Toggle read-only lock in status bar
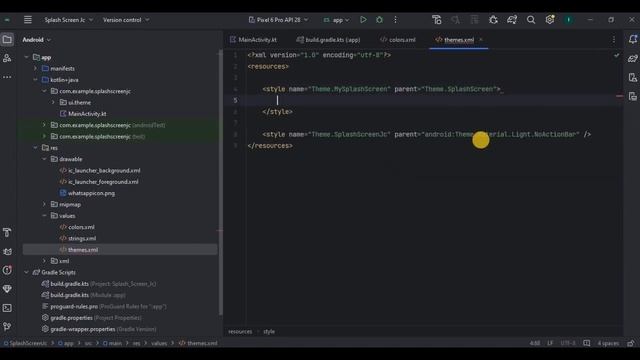Image resolution: width=640 pixels, height=360 pixels. point(631,343)
